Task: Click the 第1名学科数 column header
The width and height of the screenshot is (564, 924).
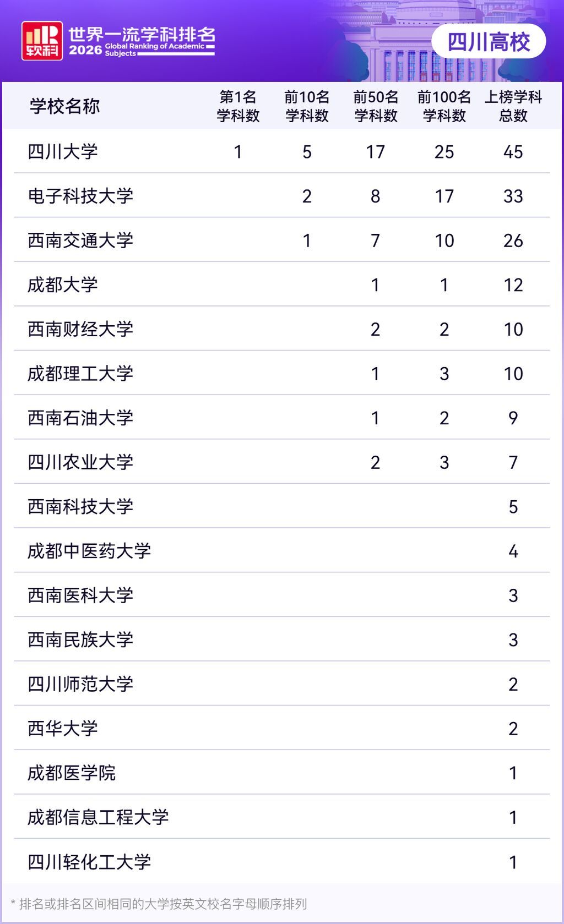Action: (238, 106)
